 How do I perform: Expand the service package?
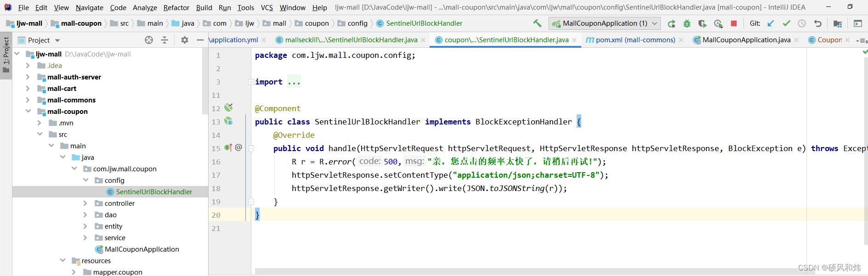(85, 238)
